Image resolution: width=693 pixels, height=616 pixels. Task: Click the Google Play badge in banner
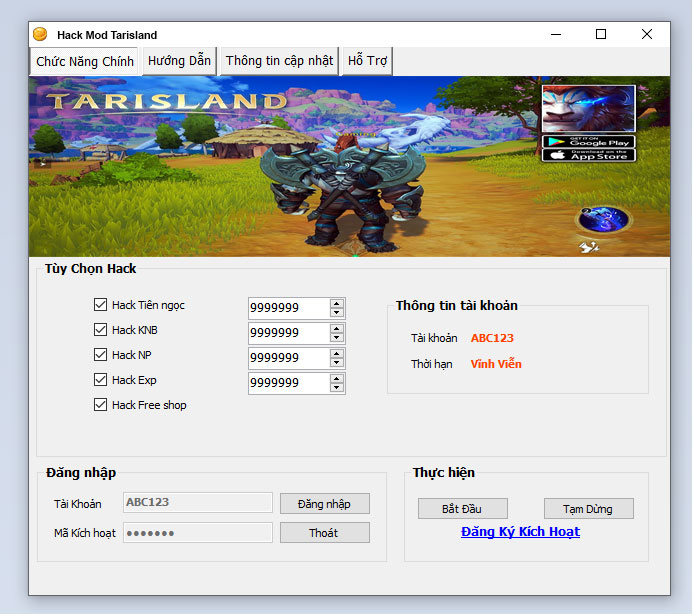coord(589,142)
